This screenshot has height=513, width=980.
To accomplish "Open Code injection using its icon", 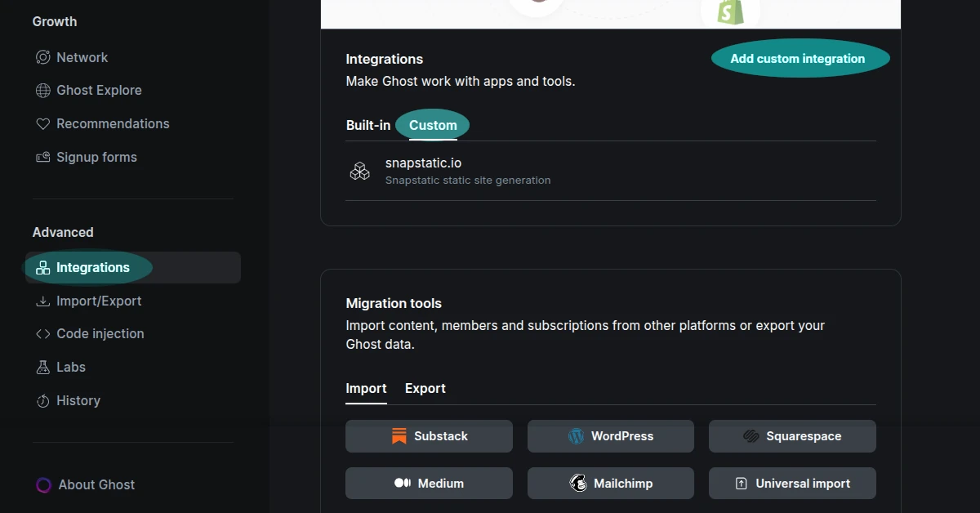I will point(42,333).
